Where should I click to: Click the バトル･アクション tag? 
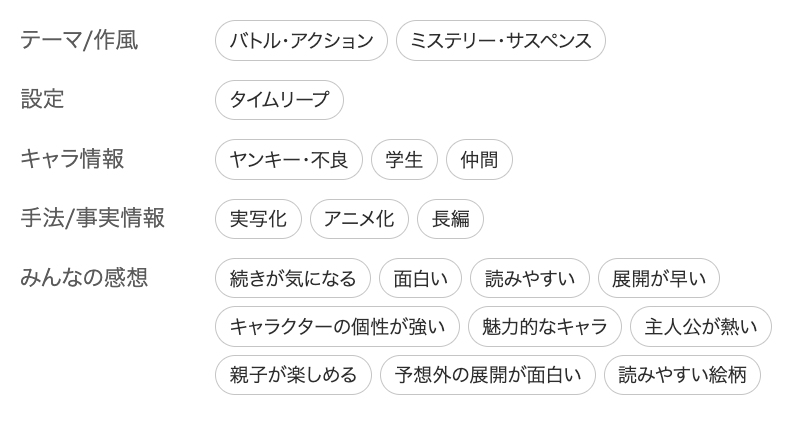tap(301, 40)
